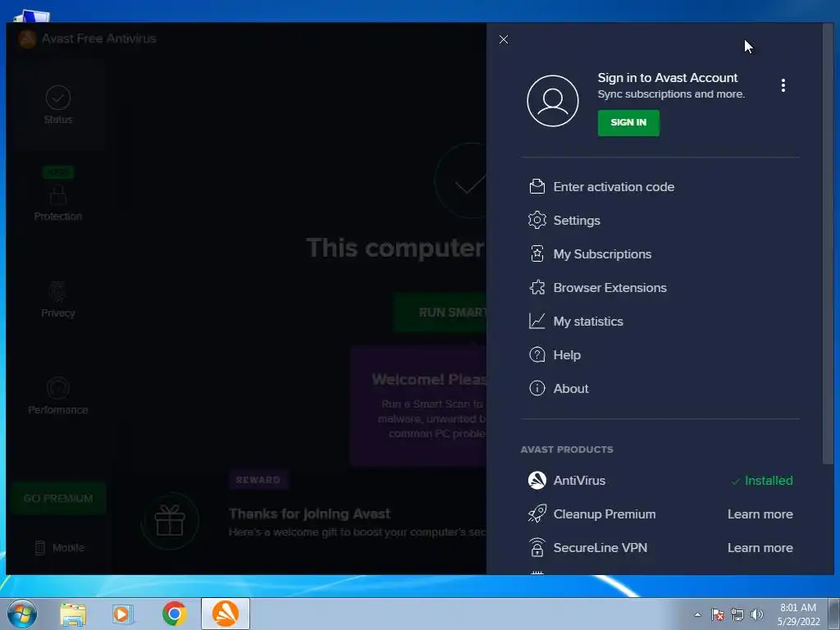This screenshot has height=630, width=840.
Task: Click the Mobile phone icon in sidebar
Action: [x=39, y=547]
